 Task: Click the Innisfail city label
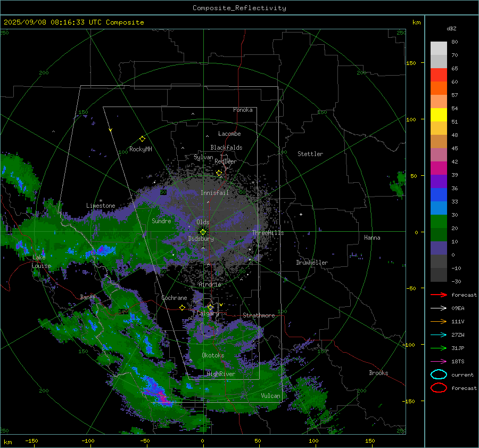tap(214, 193)
